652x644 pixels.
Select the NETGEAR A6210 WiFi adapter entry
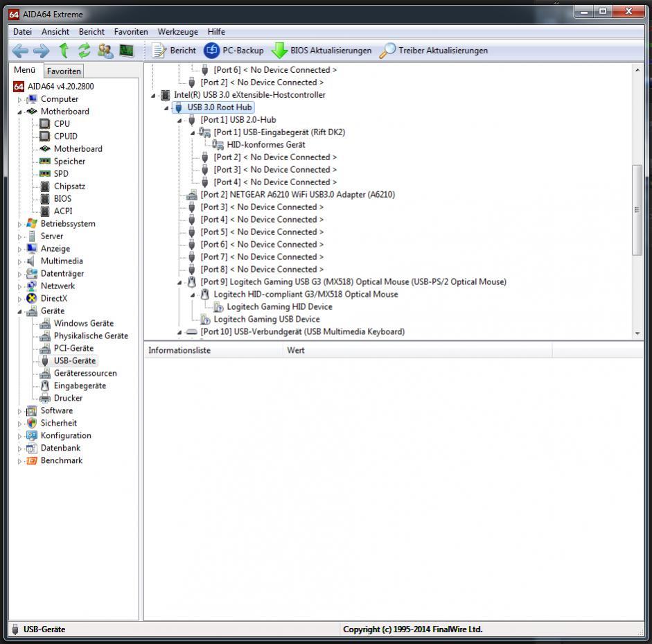click(298, 195)
